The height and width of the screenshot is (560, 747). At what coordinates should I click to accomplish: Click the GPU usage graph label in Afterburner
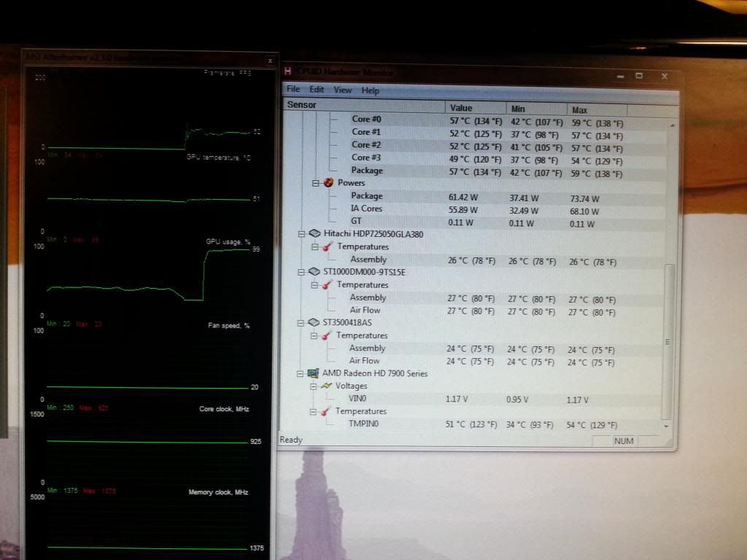click(x=228, y=242)
